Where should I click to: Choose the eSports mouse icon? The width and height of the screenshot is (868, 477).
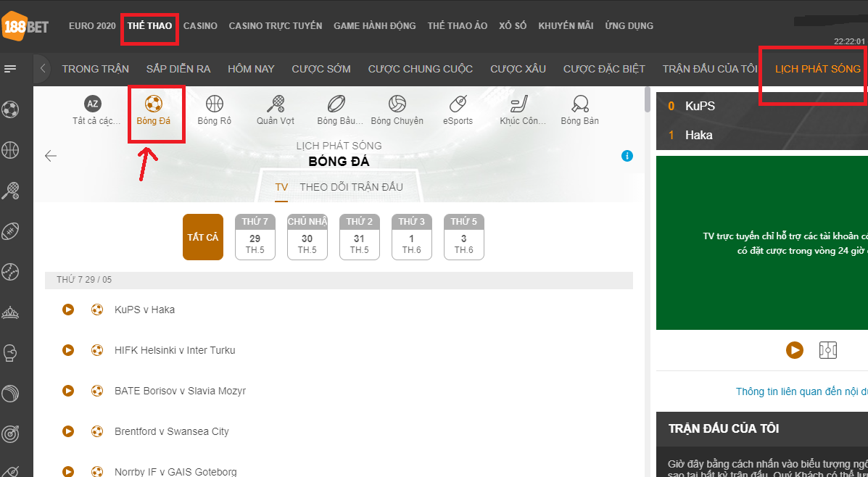pos(458,104)
